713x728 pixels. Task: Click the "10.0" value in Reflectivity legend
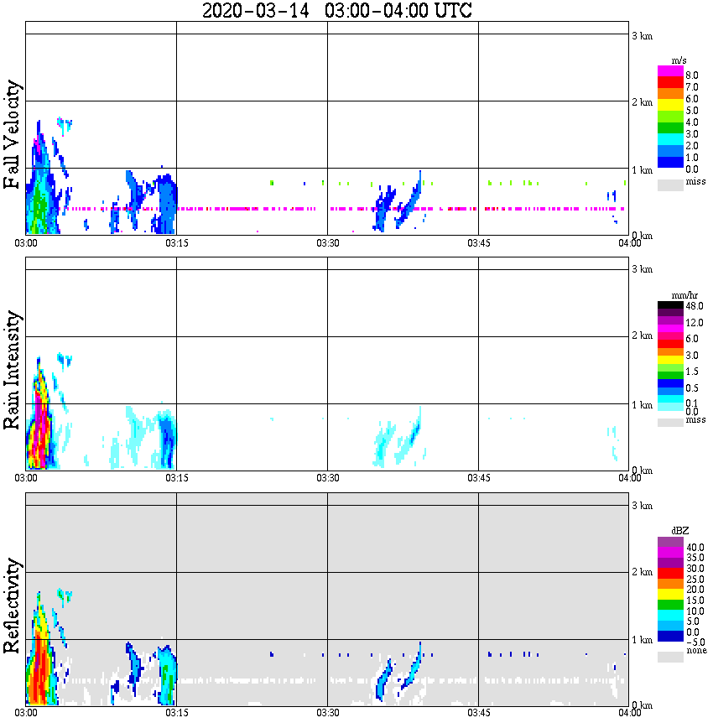695,611
